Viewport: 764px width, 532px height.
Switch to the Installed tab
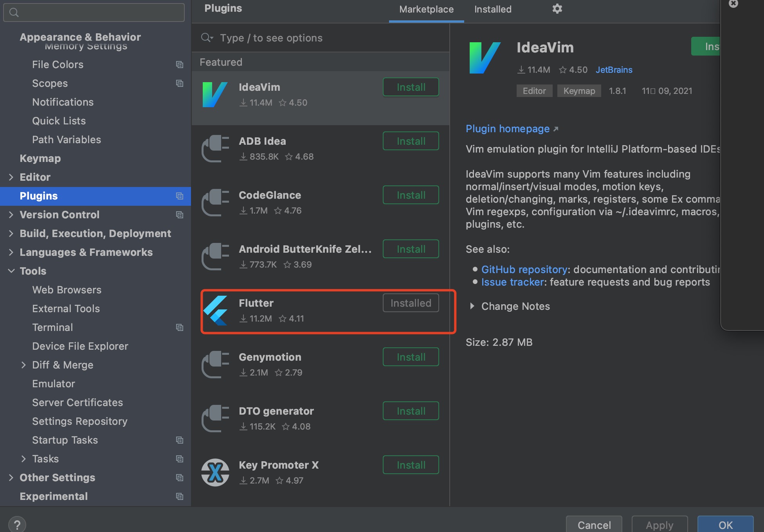click(x=493, y=9)
